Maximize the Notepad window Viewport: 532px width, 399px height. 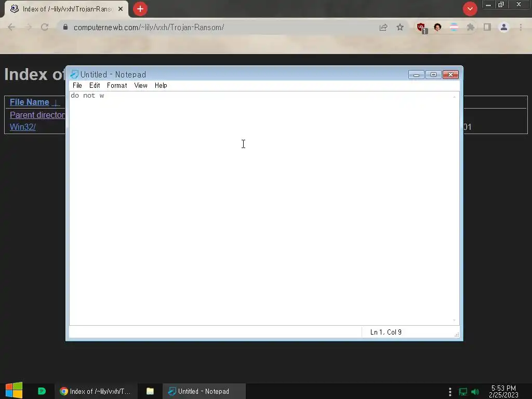pos(433,75)
